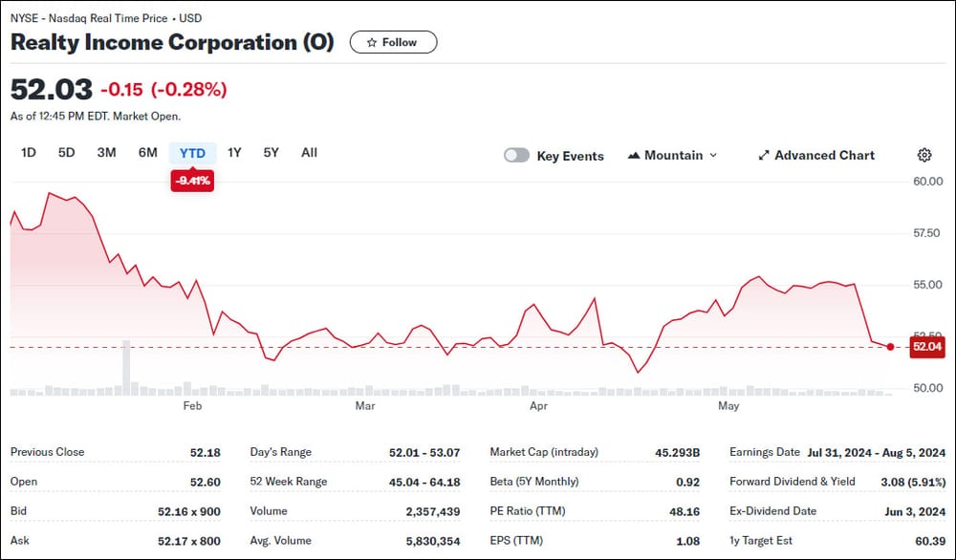
Task: Click the Advanced Chart expand arrows icon
Action: pyautogui.click(x=763, y=155)
